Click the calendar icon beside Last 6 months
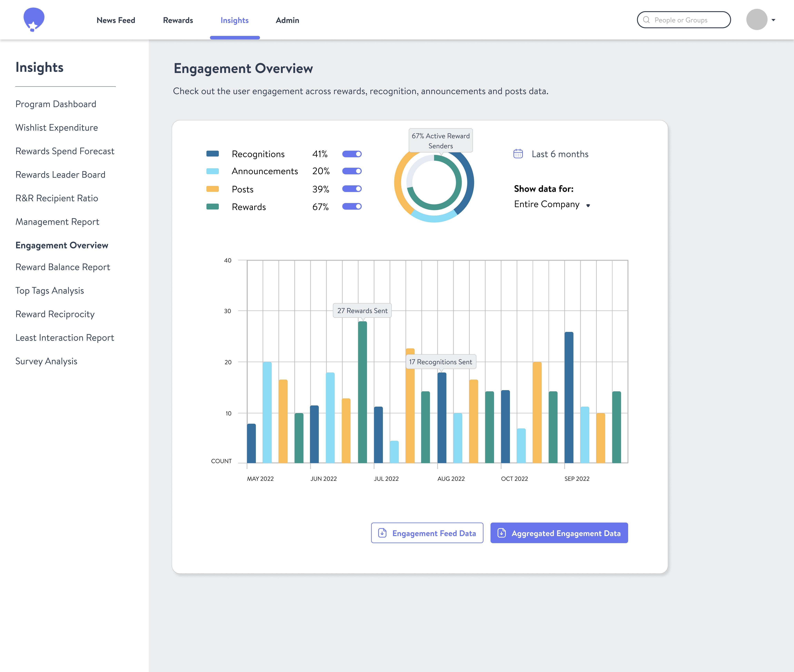 pyautogui.click(x=518, y=154)
